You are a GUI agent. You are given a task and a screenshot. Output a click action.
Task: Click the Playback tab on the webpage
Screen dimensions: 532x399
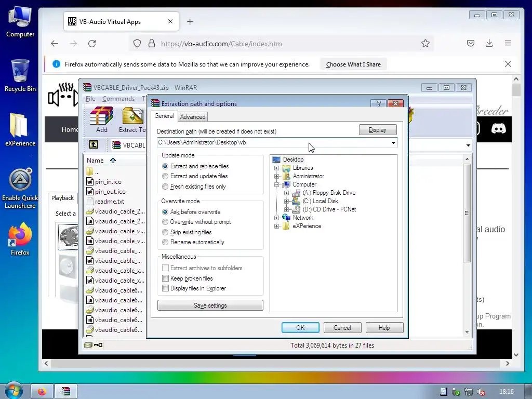tap(62, 198)
